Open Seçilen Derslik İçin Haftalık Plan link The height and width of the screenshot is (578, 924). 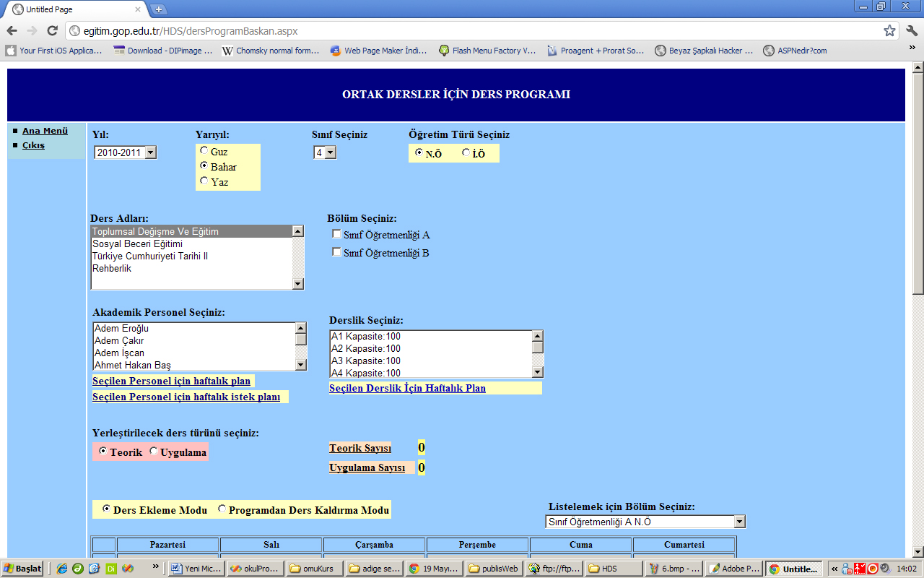point(407,388)
